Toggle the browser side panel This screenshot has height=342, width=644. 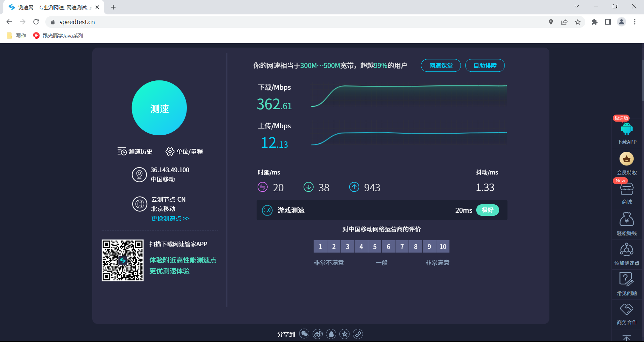click(608, 22)
